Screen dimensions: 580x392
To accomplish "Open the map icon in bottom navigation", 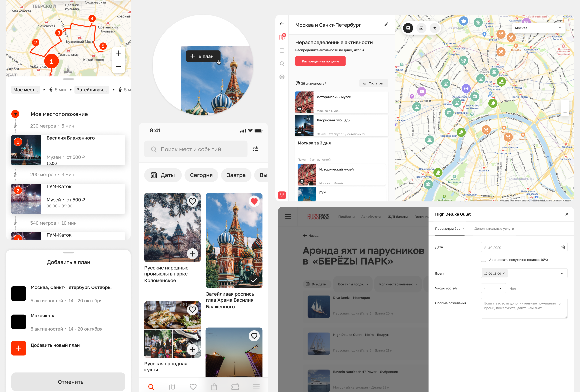I will tap(172, 387).
